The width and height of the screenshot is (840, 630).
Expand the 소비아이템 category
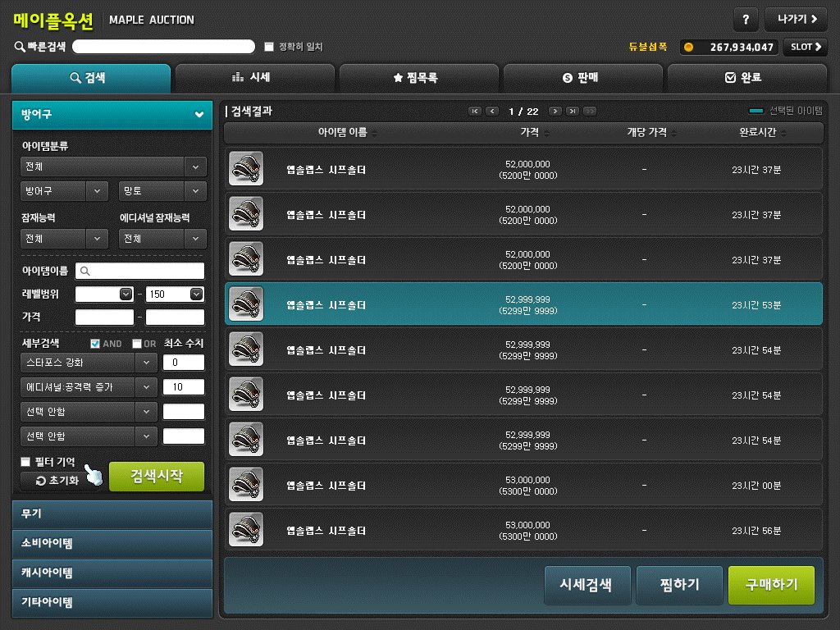tap(112, 543)
